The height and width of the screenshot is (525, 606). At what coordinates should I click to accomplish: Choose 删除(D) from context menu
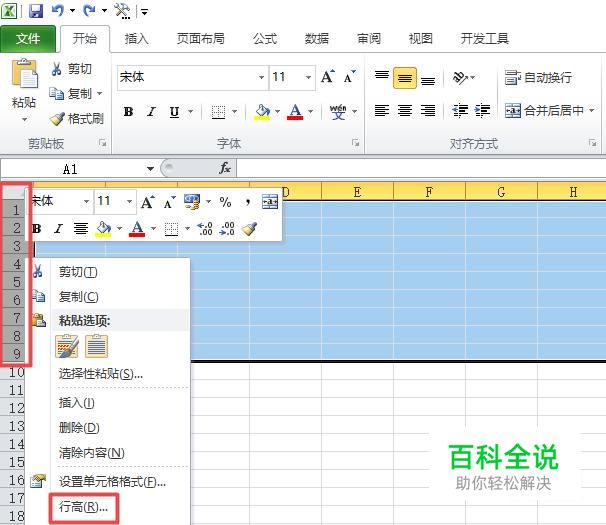[79, 428]
